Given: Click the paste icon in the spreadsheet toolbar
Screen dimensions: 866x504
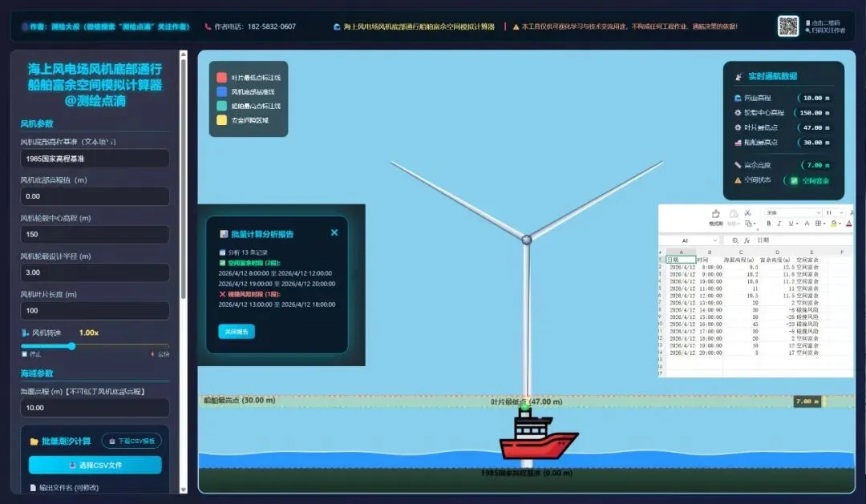Looking at the screenshot, I should [x=734, y=214].
